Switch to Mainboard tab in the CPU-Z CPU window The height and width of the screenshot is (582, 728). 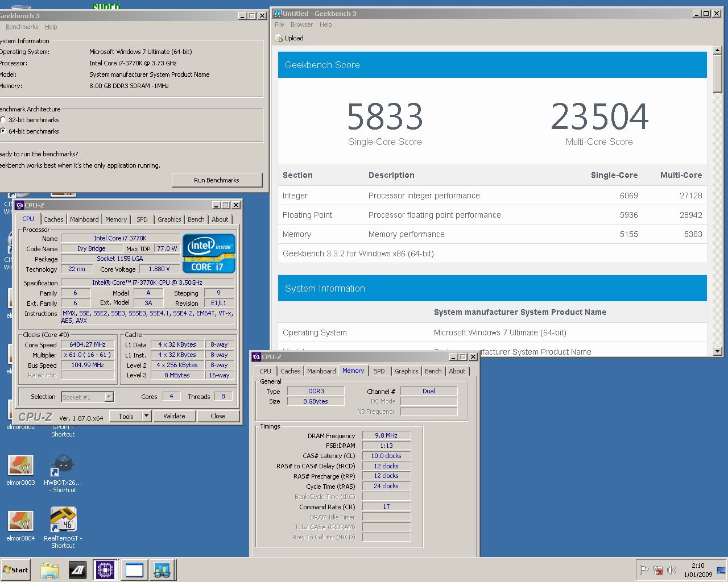click(84, 219)
